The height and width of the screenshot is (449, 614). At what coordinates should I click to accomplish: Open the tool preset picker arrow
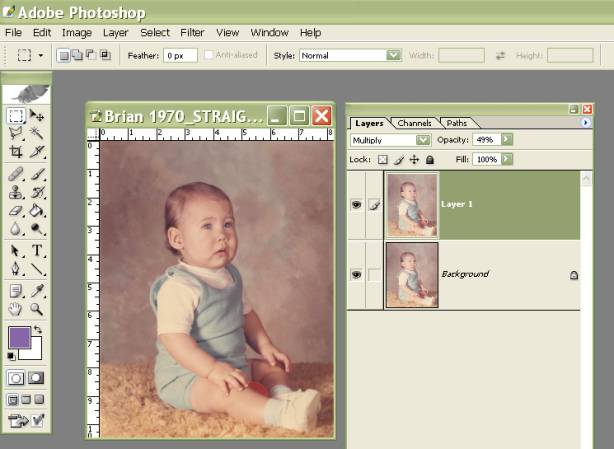[x=41, y=55]
